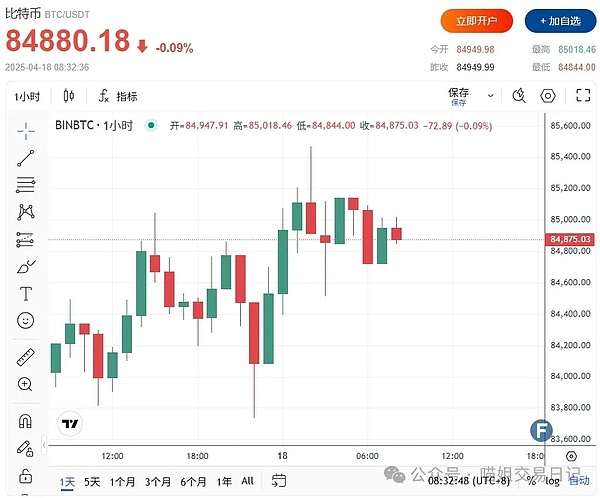Select the trend line drawing tool
Viewport: 600px width, 498px height.
point(26,158)
